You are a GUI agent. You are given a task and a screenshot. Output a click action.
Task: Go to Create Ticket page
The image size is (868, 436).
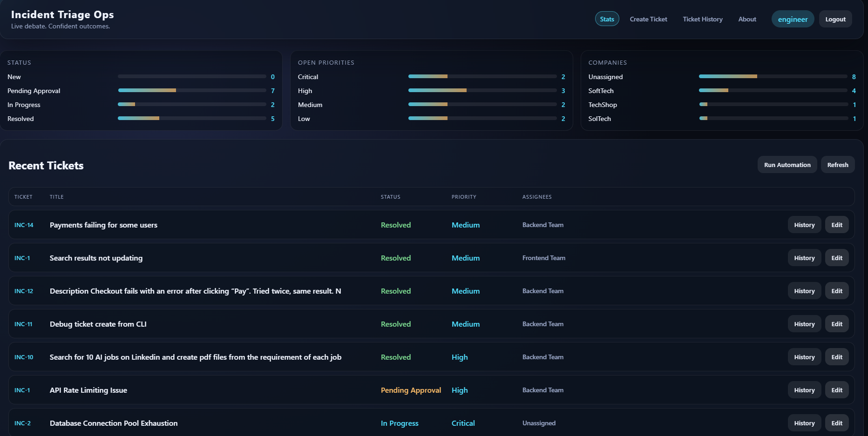click(648, 19)
